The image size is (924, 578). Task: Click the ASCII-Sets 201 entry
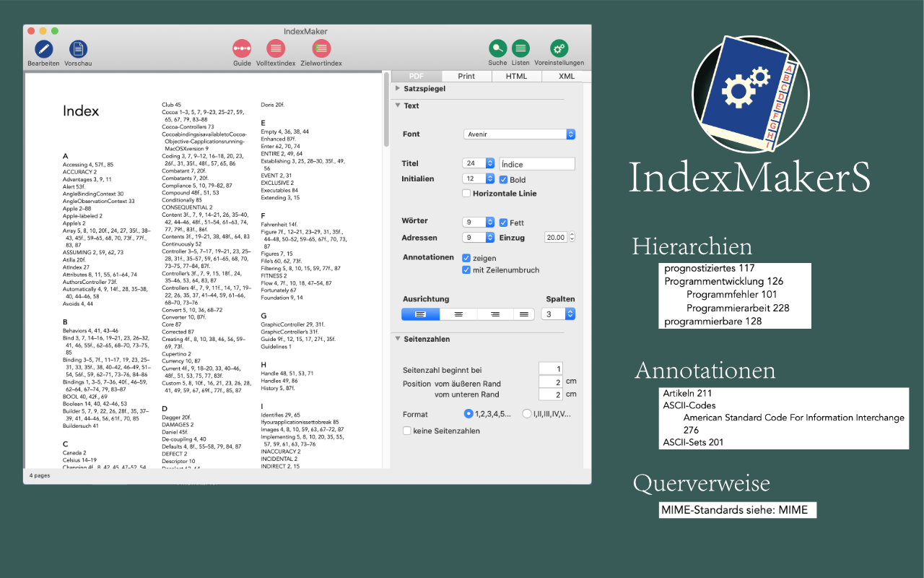pyautogui.click(x=693, y=442)
